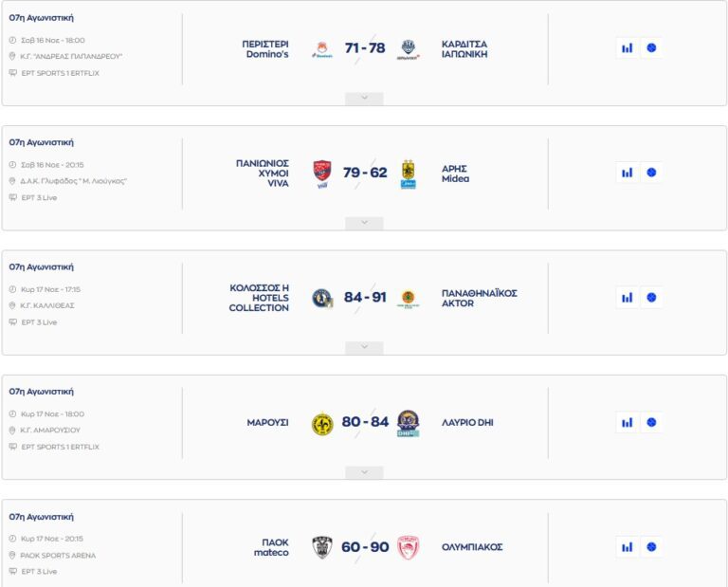Click basketball icon in Panionios vs Aris row
The image size is (728, 587).
coord(651,173)
